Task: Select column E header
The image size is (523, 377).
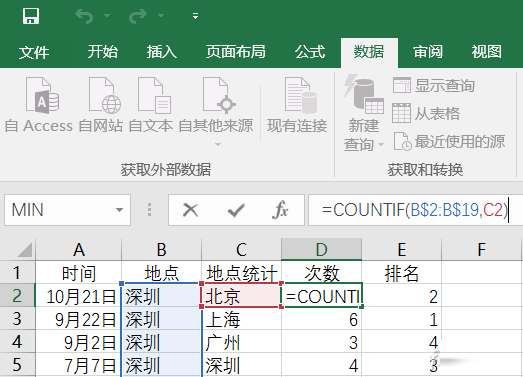Action: 402,249
